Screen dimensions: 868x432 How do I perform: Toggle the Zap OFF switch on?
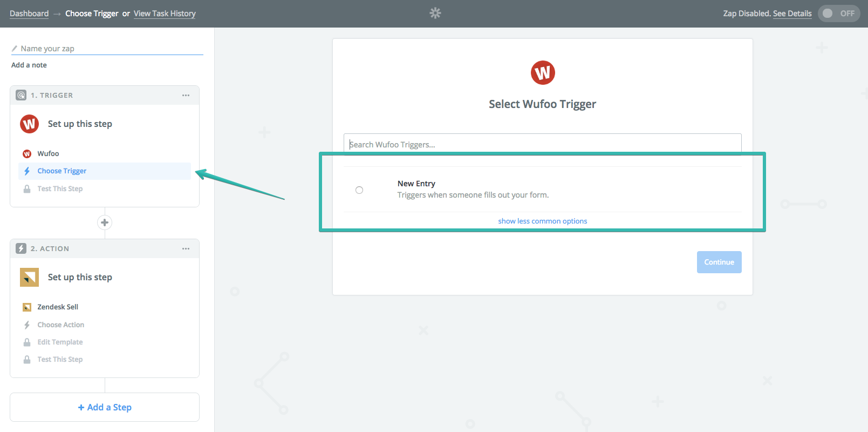pos(838,13)
